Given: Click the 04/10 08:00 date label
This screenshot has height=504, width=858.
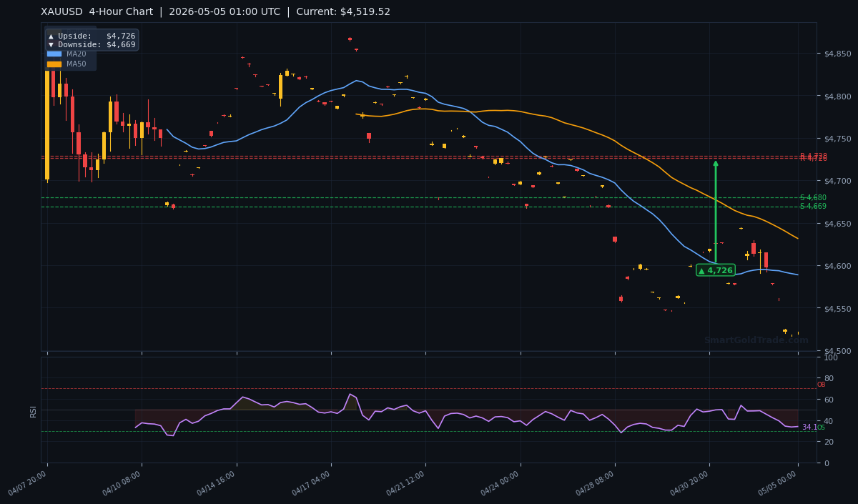Looking at the screenshot, I should (123, 483).
